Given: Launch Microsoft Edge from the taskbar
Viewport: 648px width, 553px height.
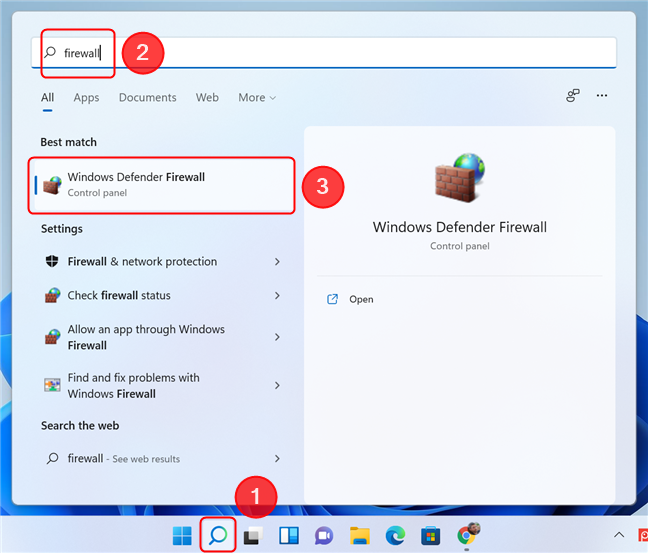Looking at the screenshot, I should click(395, 535).
